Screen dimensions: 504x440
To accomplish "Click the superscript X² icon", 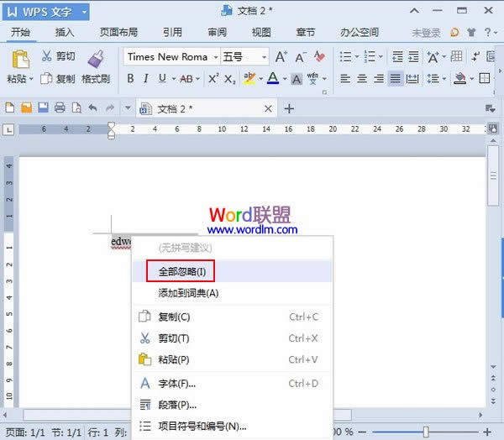I will coord(213,78).
